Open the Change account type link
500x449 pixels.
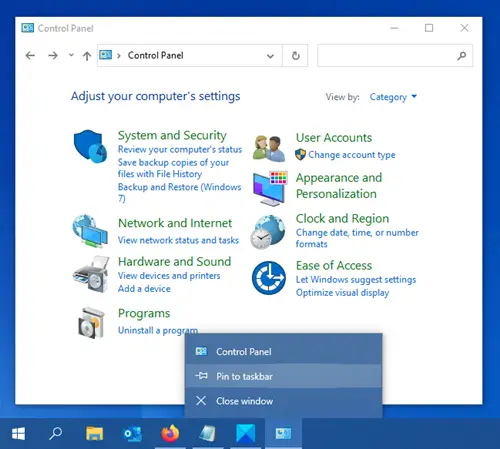pos(351,155)
